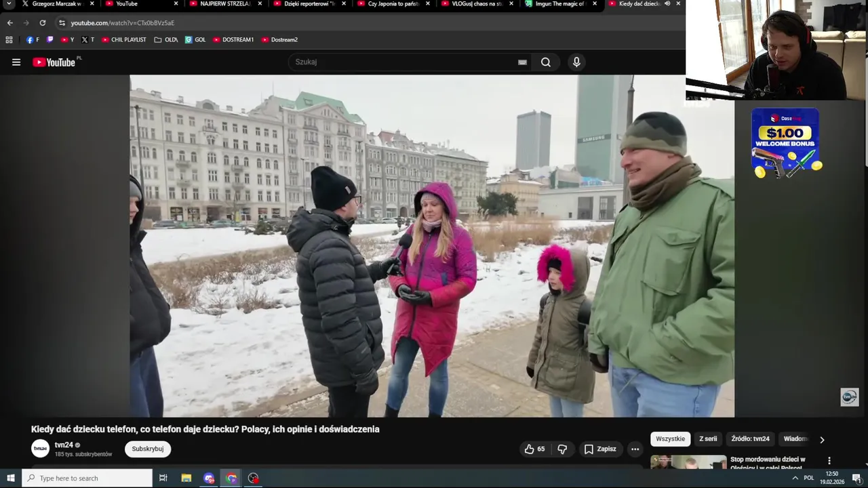
Task: Click the YouTube logo to go home
Action: 54,62
